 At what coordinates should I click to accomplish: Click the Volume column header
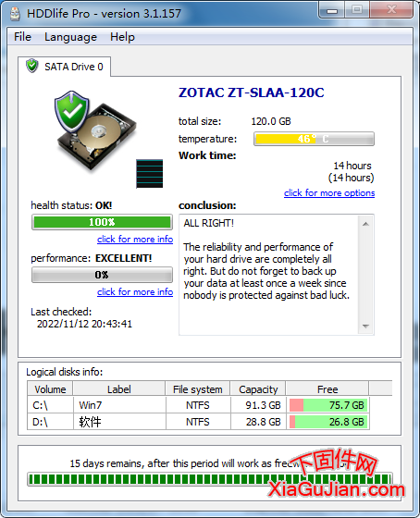50,389
